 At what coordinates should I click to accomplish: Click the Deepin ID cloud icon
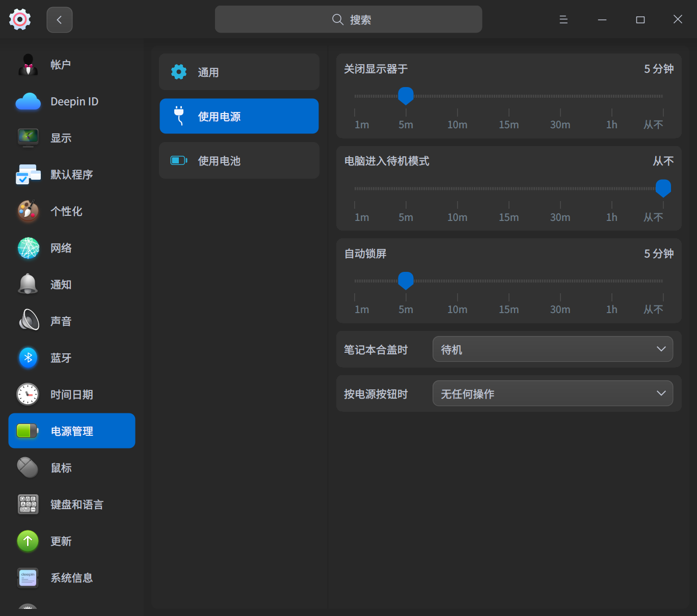pos(28,102)
